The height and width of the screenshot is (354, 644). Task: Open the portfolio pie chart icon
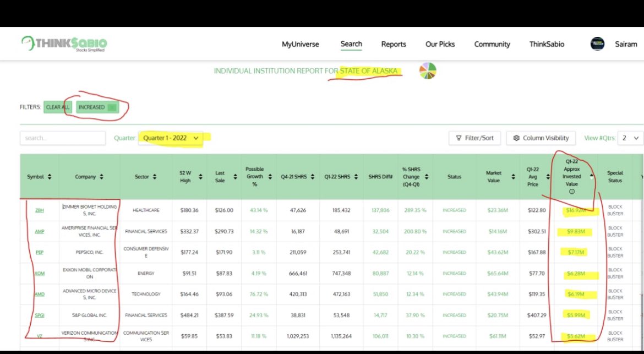click(x=428, y=70)
